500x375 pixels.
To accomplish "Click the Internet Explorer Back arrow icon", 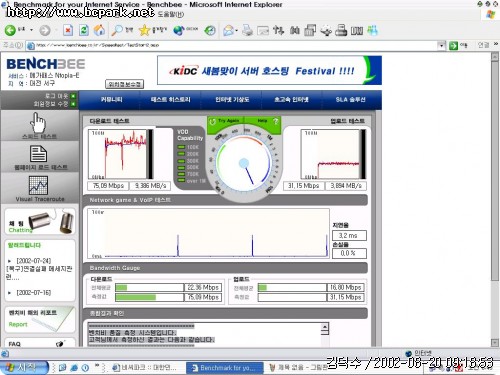I will click(x=10, y=30).
